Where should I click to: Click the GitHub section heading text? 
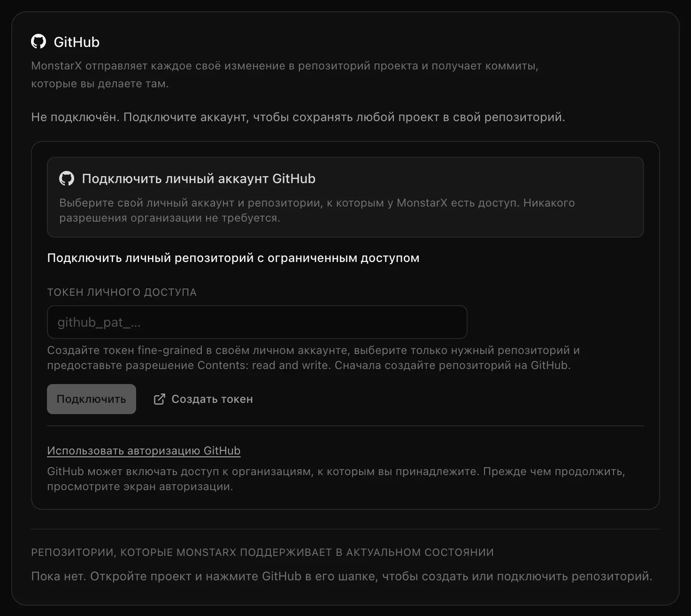click(x=77, y=42)
